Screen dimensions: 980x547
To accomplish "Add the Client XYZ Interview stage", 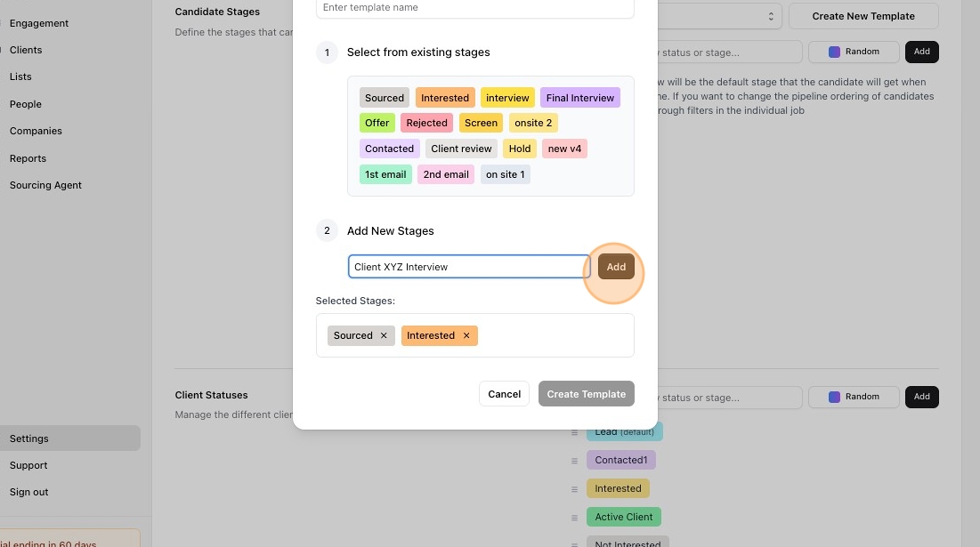I will 616,267.
